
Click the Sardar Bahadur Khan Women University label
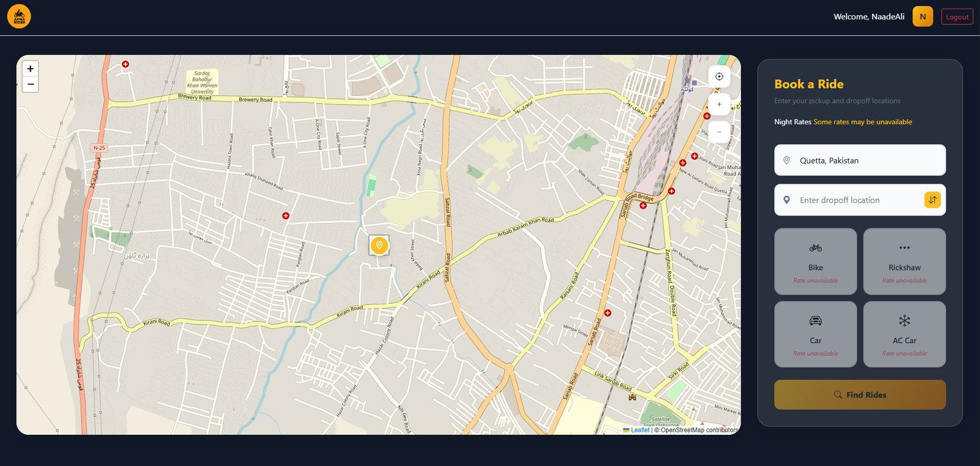(x=202, y=82)
